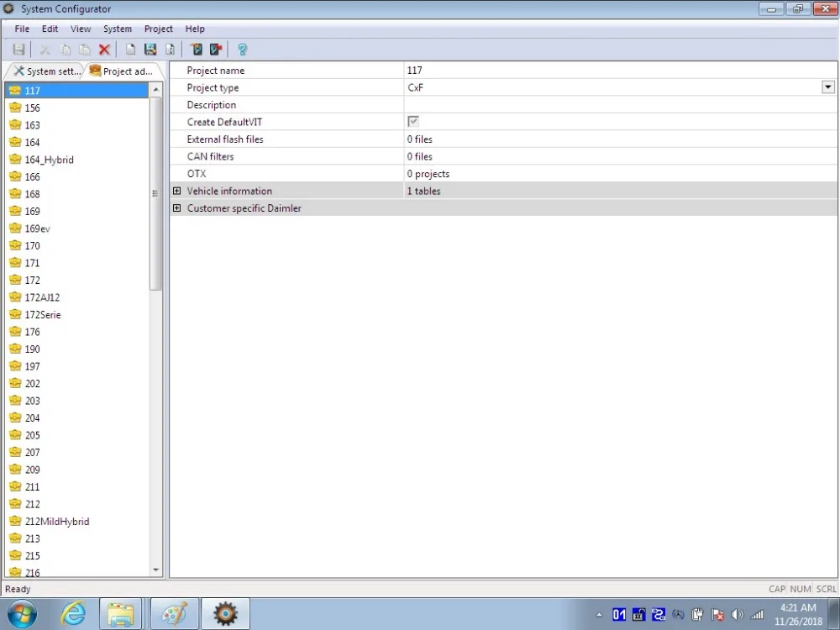The height and width of the screenshot is (630, 840).
Task: Click the empty Description value field
Action: pos(621,104)
